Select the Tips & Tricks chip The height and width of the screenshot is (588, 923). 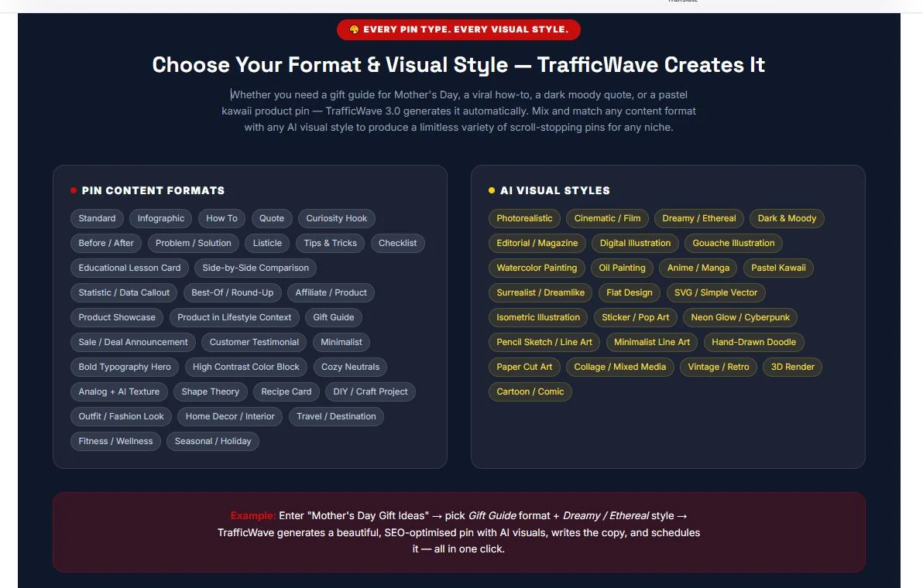click(x=330, y=243)
